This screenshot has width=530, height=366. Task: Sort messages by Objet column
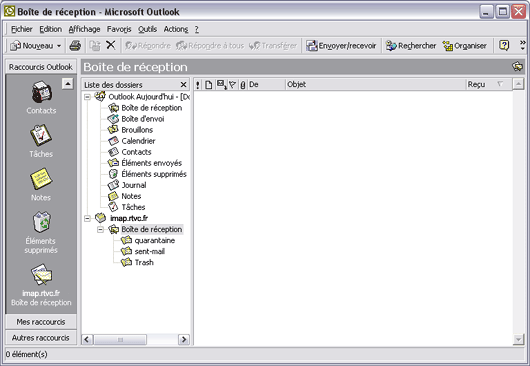[376, 84]
